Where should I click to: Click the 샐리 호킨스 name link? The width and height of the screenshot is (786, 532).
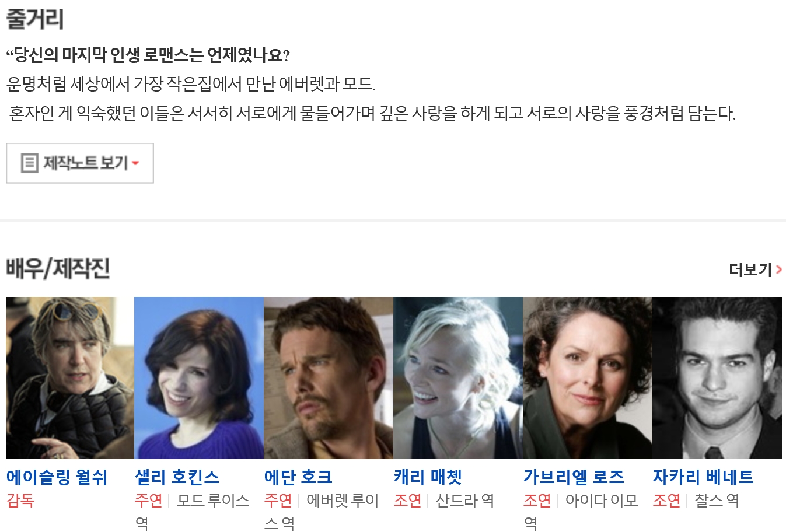pos(177,477)
